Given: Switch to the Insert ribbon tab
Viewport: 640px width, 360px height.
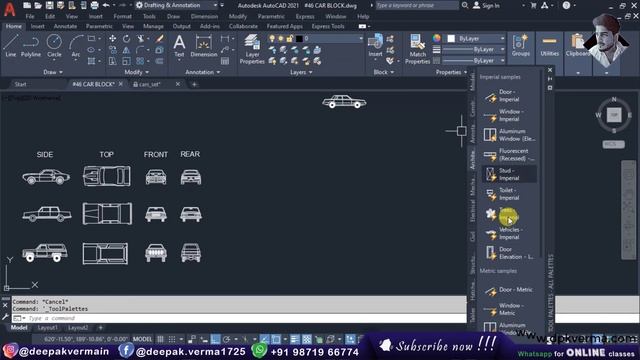Looking at the screenshot, I should pyautogui.click(x=38, y=26).
